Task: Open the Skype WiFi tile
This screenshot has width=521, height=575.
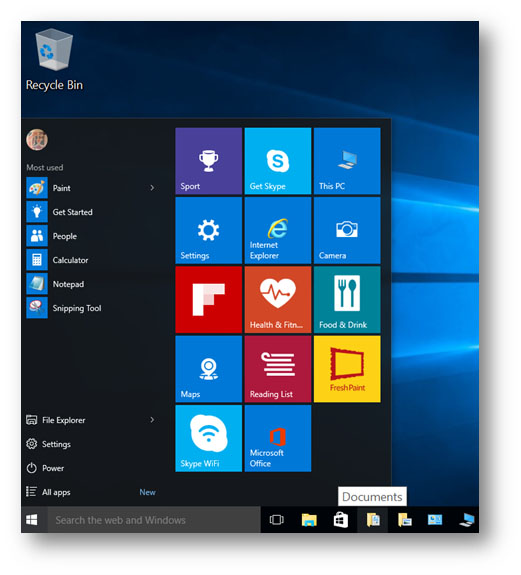Action: tap(209, 438)
